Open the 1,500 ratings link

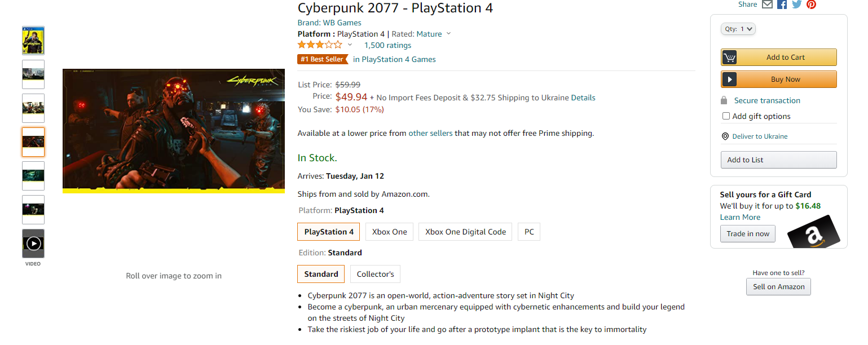[387, 45]
